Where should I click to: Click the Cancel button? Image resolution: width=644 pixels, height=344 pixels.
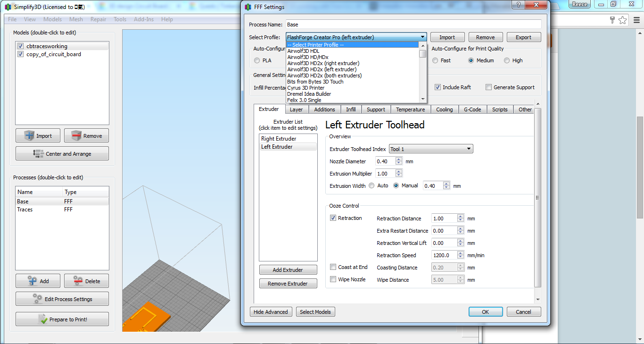pos(524,312)
